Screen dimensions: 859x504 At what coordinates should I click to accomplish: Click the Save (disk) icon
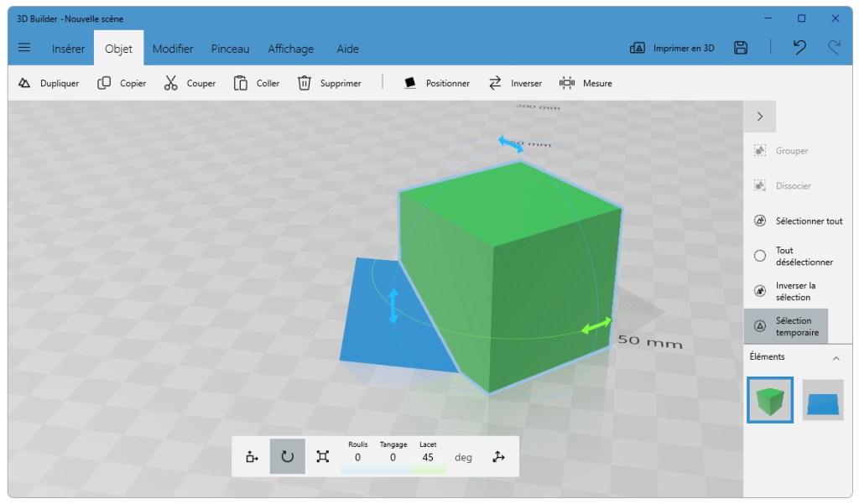[740, 48]
